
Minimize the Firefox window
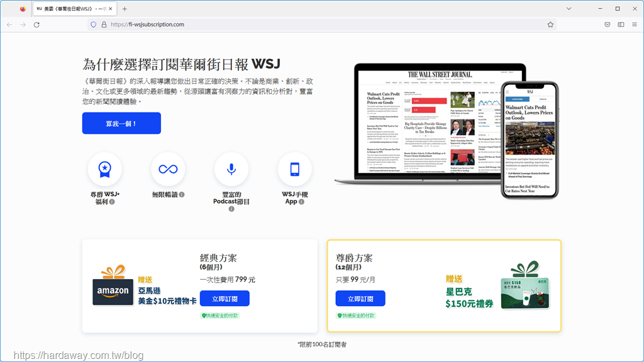[600, 9]
